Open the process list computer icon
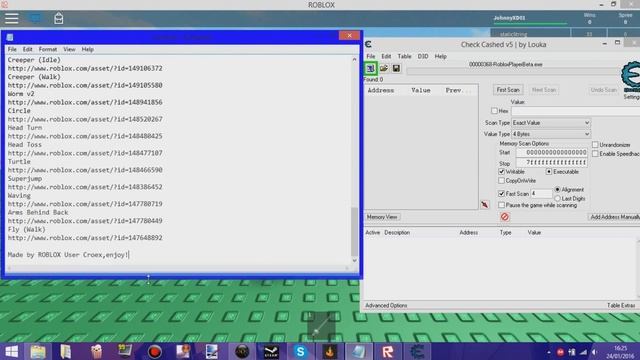Viewport: 640px width, 360px height. click(x=371, y=68)
